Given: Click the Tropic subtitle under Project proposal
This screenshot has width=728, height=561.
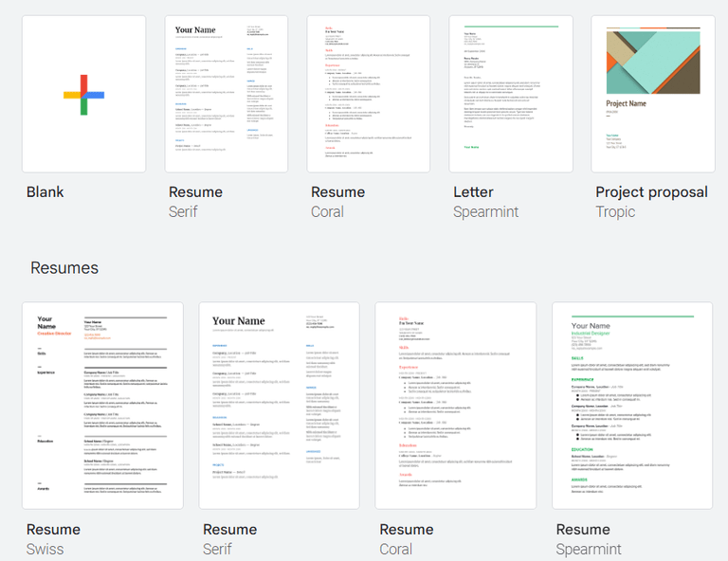Looking at the screenshot, I should pos(615,212).
